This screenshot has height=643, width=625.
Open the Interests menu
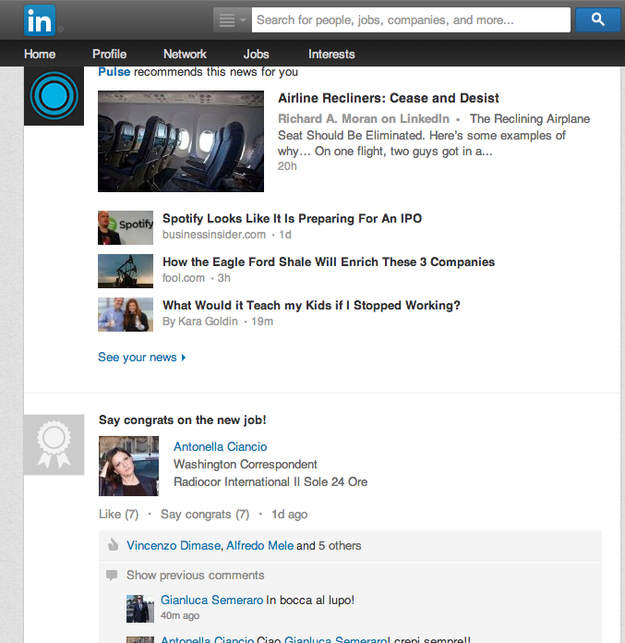(x=331, y=54)
